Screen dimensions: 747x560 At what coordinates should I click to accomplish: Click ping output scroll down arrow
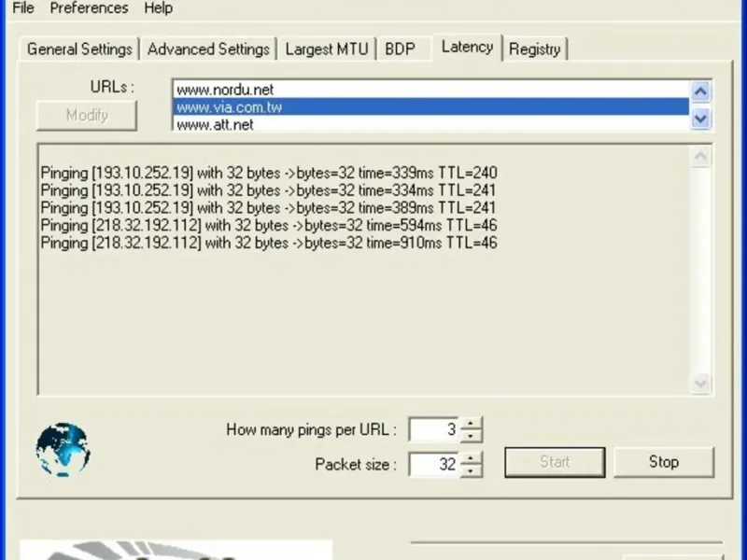(x=700, y=383)
